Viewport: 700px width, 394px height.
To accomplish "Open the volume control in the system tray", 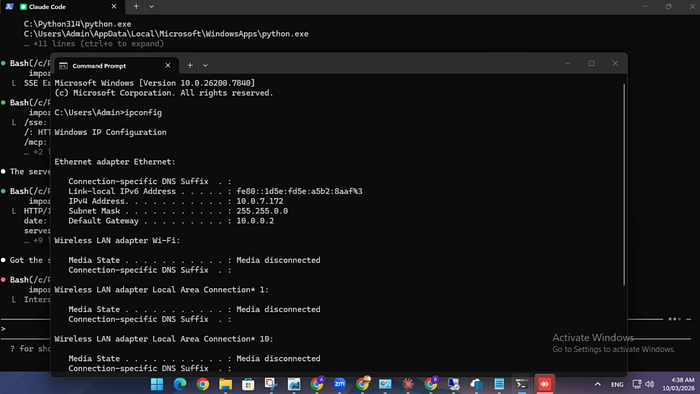I will 650,384.
